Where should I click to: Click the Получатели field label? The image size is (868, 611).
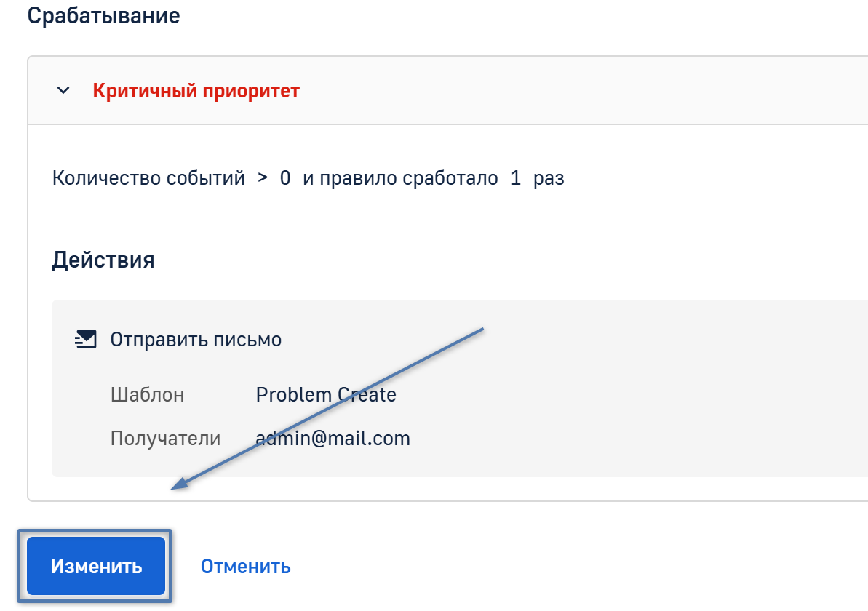point(165,439)
